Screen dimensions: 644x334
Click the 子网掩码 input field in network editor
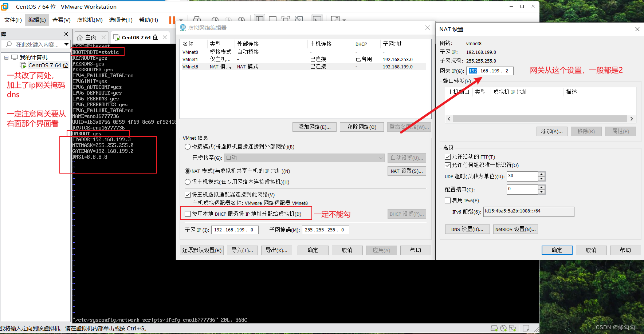(325, 230)
